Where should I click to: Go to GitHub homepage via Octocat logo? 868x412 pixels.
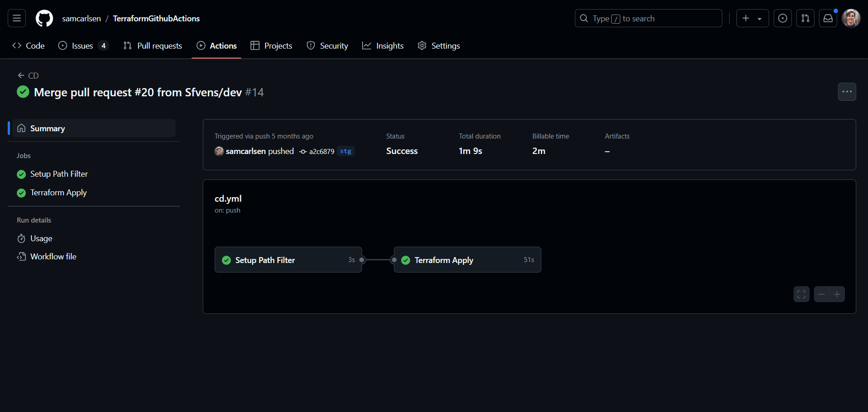(44, 18)
